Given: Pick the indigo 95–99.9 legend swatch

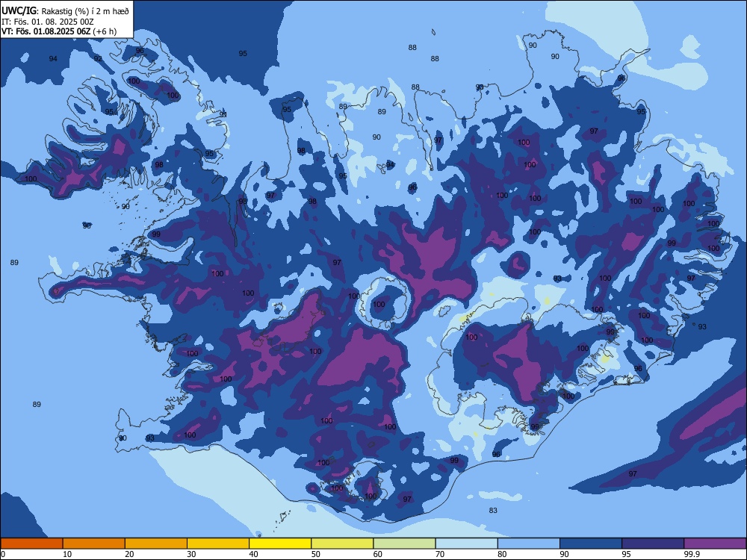Looking at the screenshot, I should tap(653, 544).
